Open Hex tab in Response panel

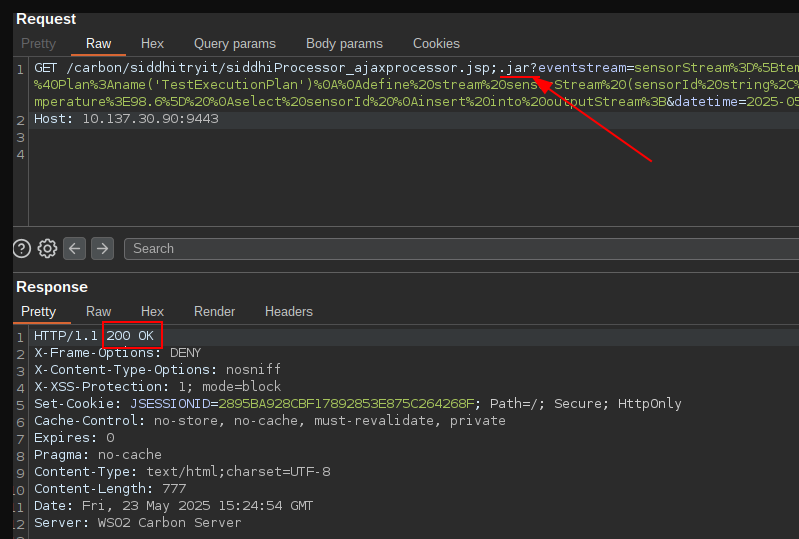tap(152, 312)
